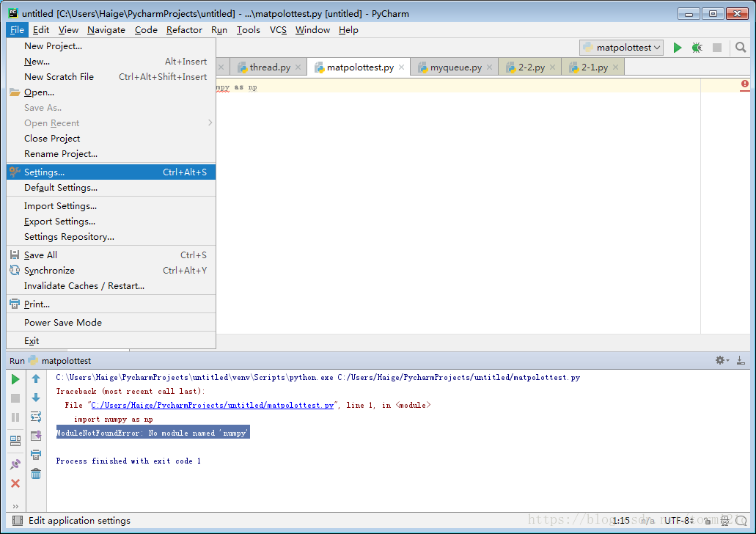Viewport: 756px width, 534px height.
Task: Clear console with the trash can icon
Action: [x=36, y=474]
